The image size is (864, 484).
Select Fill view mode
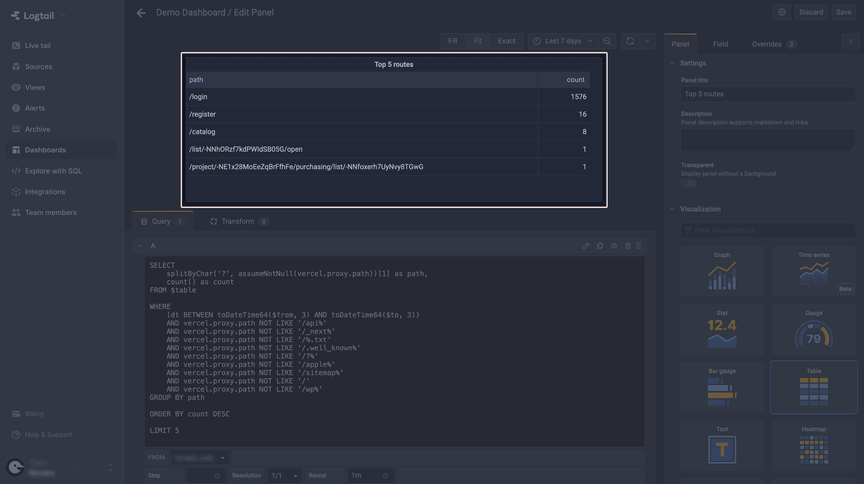pos(452,41)
